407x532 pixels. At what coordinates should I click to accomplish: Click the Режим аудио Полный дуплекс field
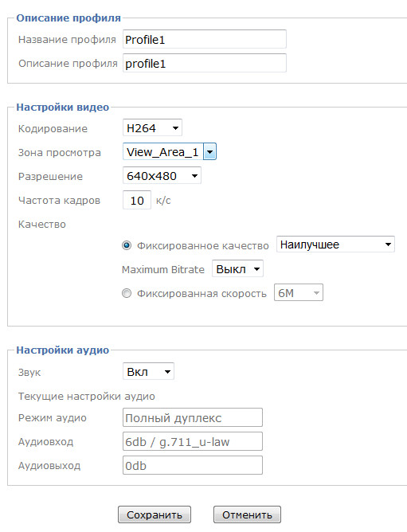pyautogui.click(x=193, y=417)
